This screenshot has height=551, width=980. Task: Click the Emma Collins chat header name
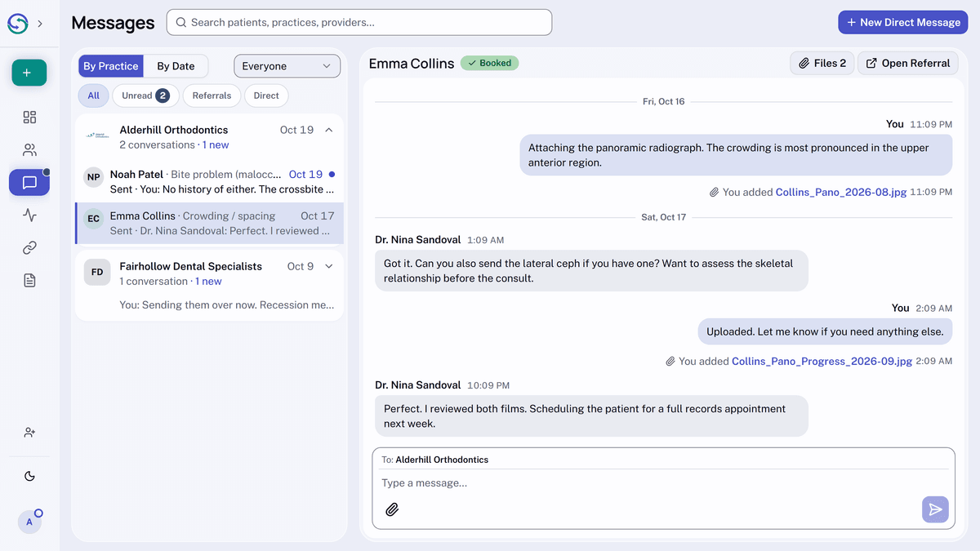(412, 63)
